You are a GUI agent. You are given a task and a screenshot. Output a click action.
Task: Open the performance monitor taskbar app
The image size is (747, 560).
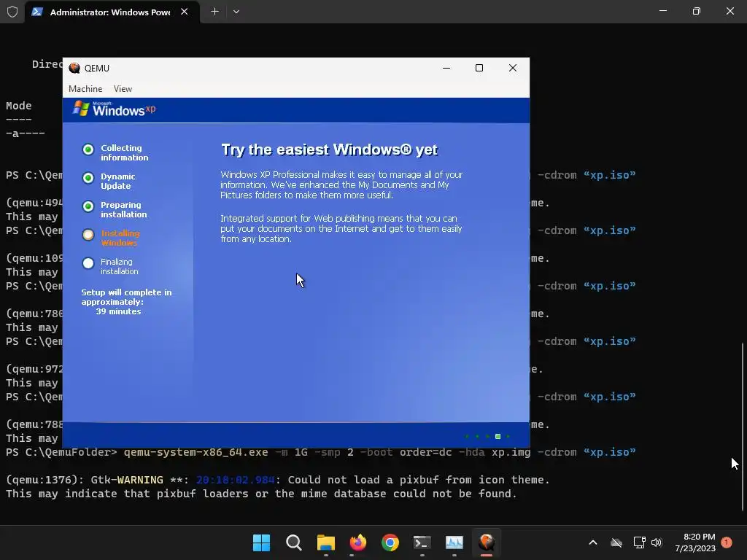click(x=454, y=542)
